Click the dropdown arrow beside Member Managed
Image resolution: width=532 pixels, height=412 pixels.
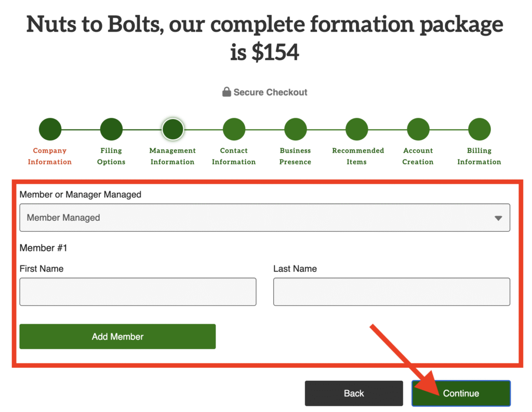498,218
